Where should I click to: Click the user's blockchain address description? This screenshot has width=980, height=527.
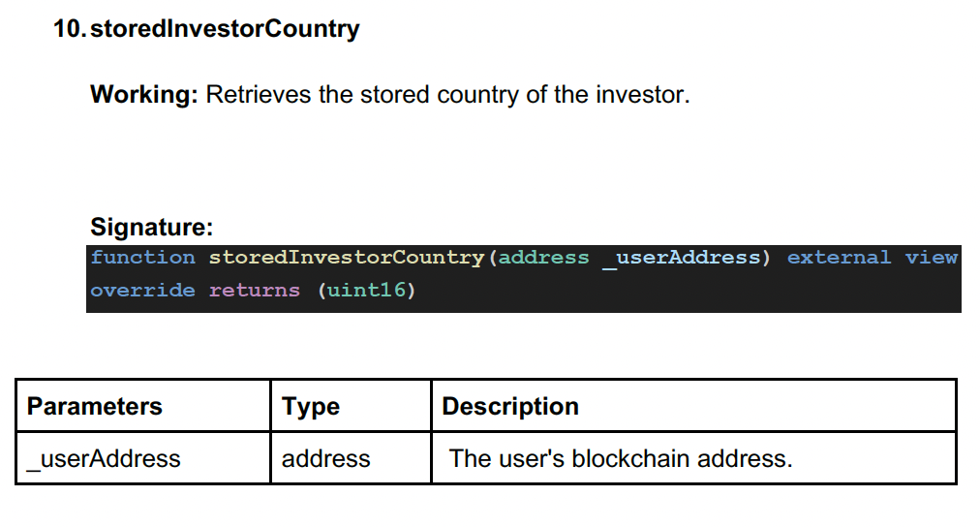(x=621, y=458)
